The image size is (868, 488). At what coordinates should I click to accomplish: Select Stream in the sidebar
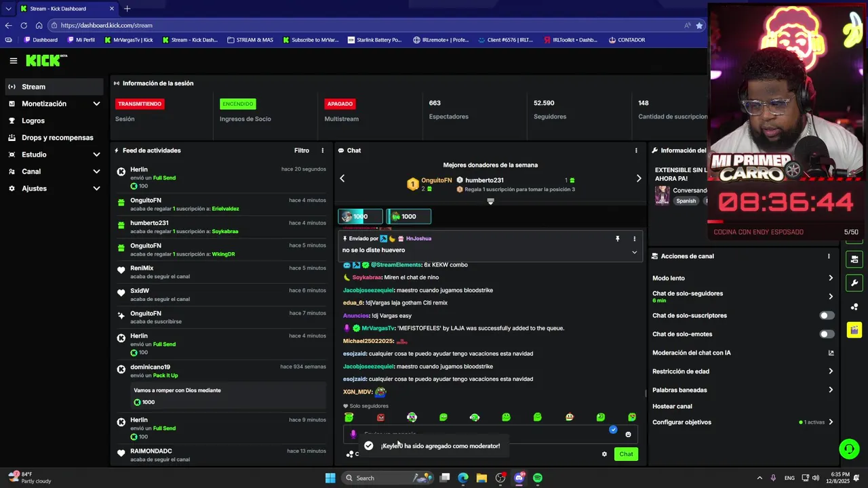(x=54, y=87)
